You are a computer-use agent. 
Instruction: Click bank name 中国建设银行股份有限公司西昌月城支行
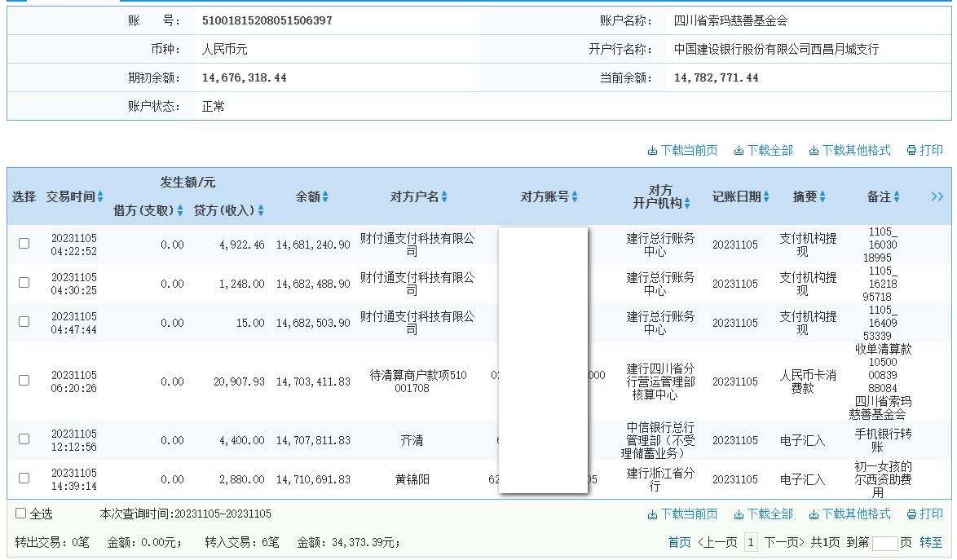pos(776,50)
